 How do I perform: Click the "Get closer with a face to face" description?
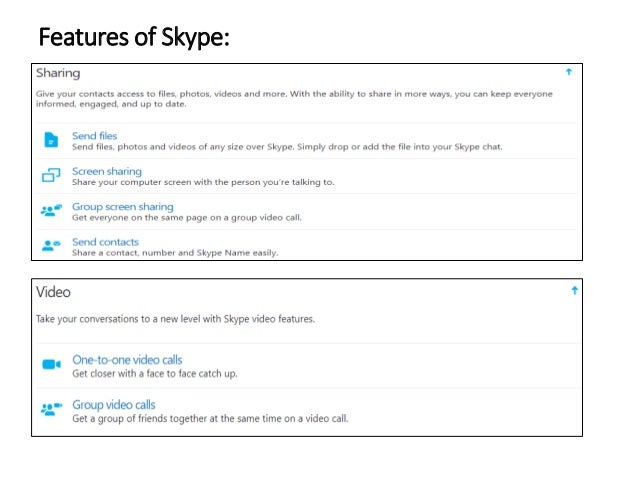click(154, 374)
